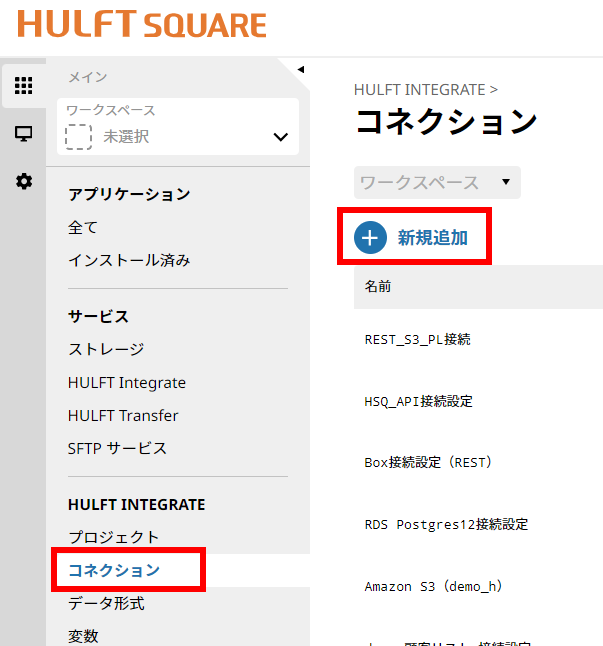Open the HSQ_API接続設定 connection row
This screenshot has width=603, height=646.
click(418, 401)
